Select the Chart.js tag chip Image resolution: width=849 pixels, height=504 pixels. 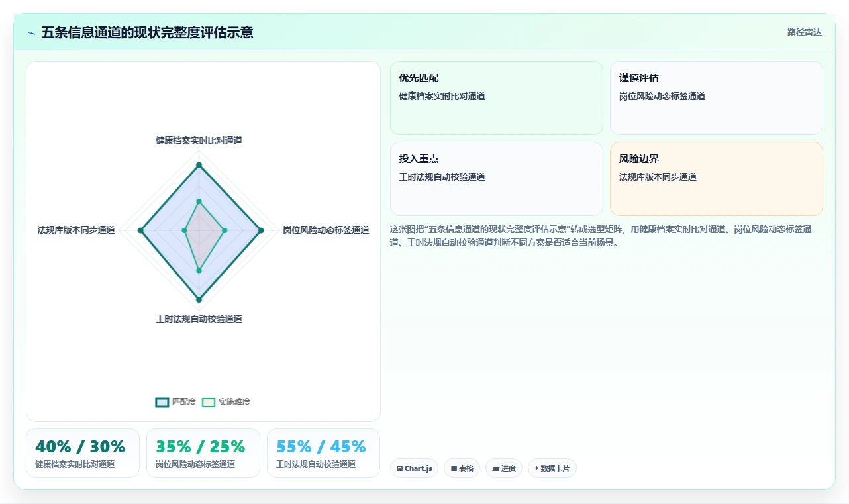pyautogui.click(x=414, y=468)
